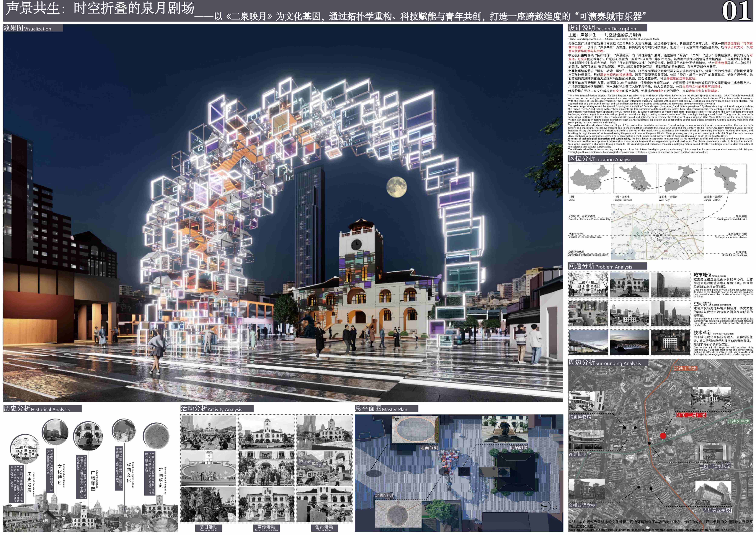Click the '环境优美' location label
This screenshot has height=535, width=756.
tap(741, 252)
